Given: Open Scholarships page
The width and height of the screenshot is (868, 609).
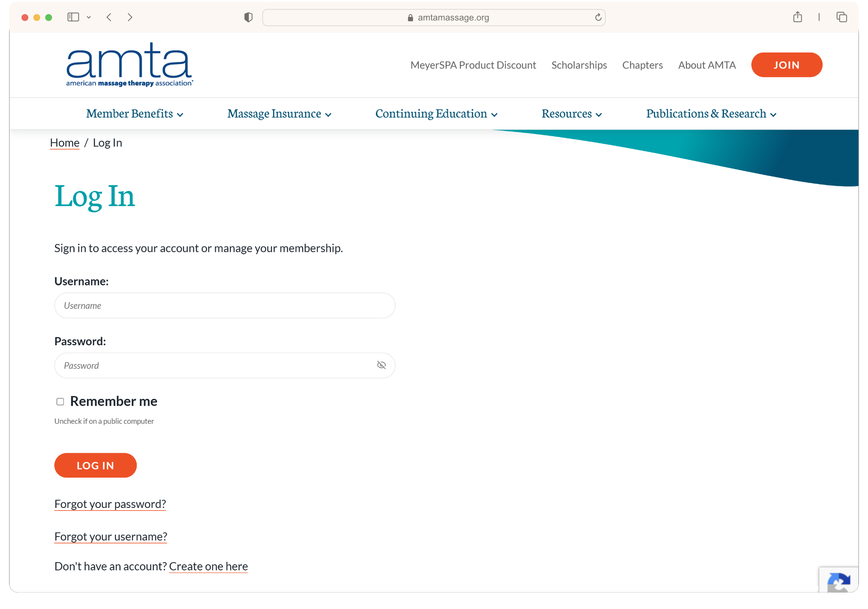Looking at the screenshot, I should pyautogui.click(x=579, y=65).
